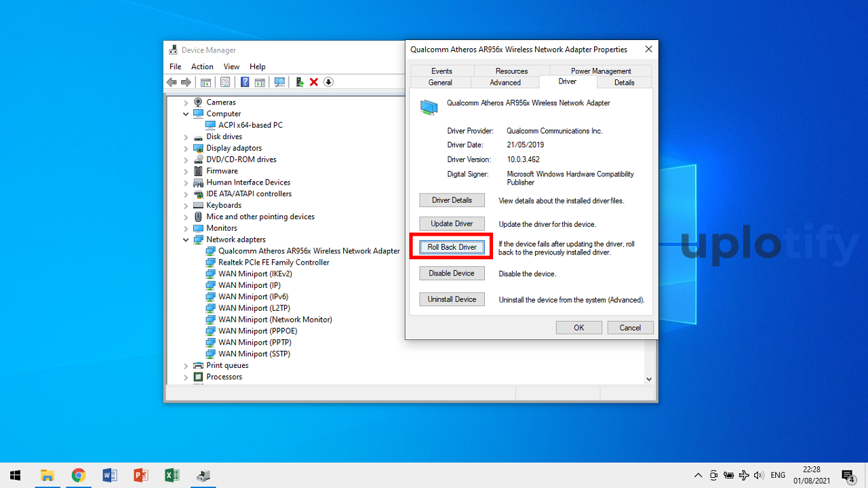This screenshot has height=488, width=868.
Task: Open Google Chrome from the taskbar
Action: click(78, 475)
